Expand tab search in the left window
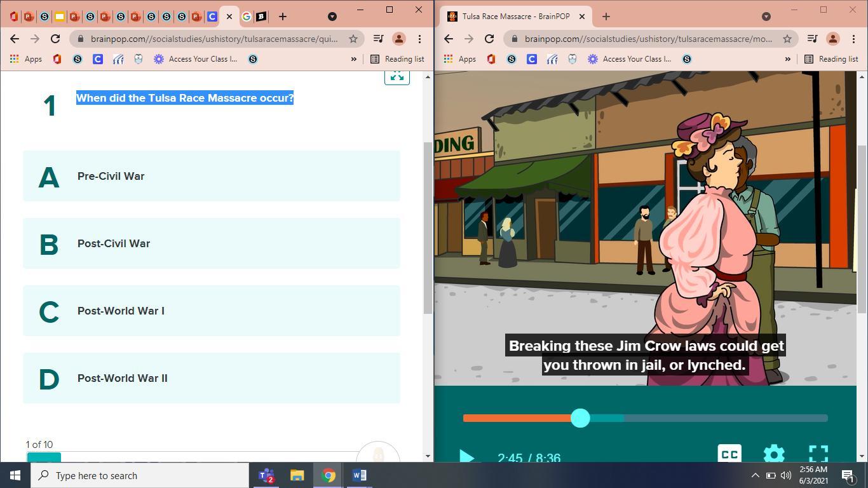This screenshot has height=488, width=868. click(x=332, y=17)
